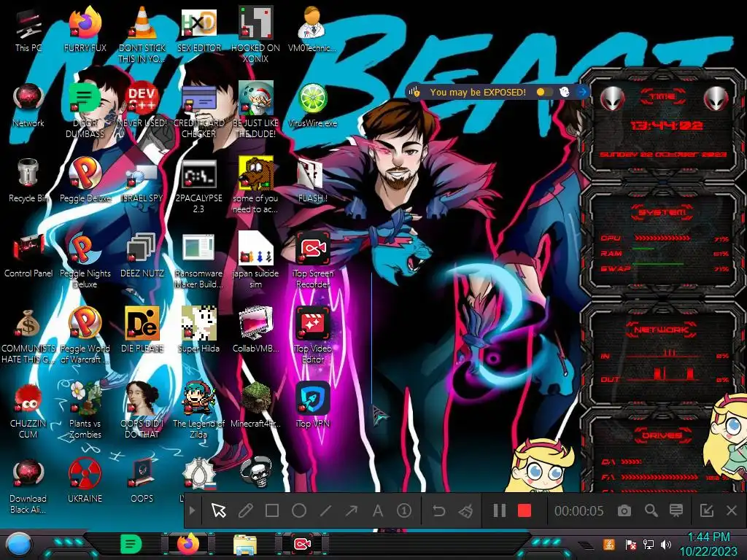
Task: Open File Explorer from the taskbar
Action: point(245,544)
